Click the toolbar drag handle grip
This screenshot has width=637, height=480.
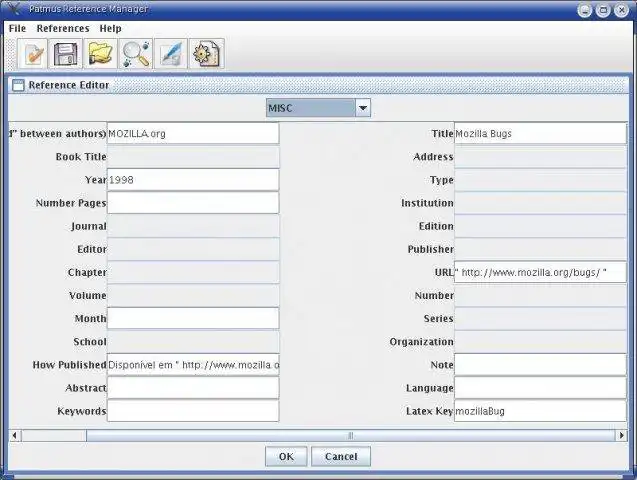click(11, 54)
